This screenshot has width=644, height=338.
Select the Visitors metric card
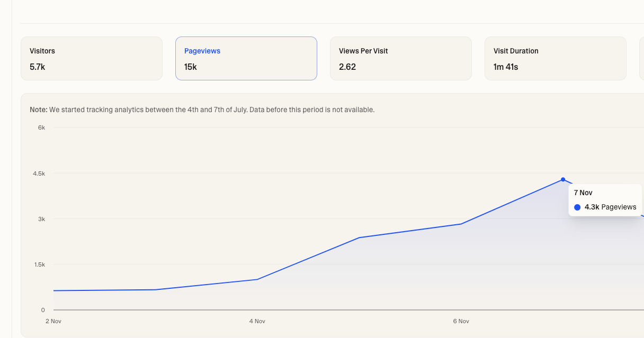point(91,58)
